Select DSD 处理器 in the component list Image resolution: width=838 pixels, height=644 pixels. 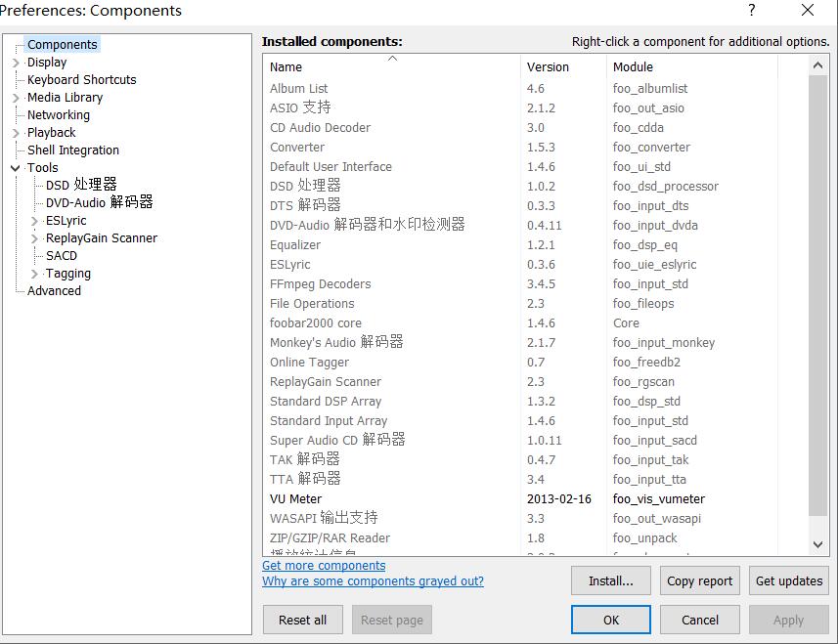click(x=536, y=187)
